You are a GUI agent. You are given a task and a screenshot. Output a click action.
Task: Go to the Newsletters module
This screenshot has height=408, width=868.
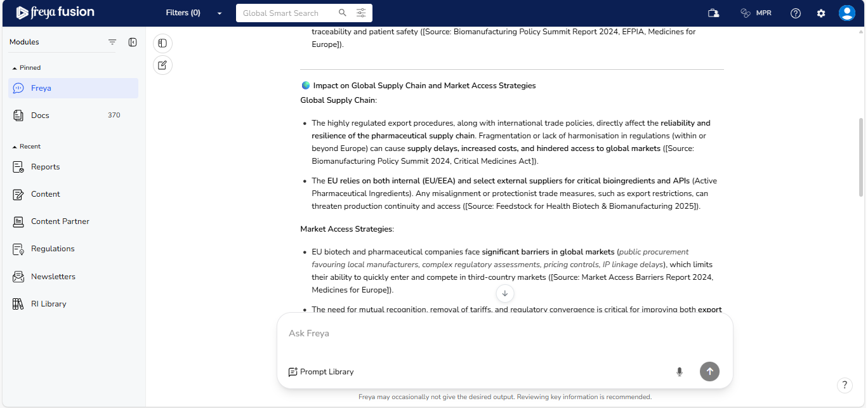pyautogui.click(x=53, y=277)
